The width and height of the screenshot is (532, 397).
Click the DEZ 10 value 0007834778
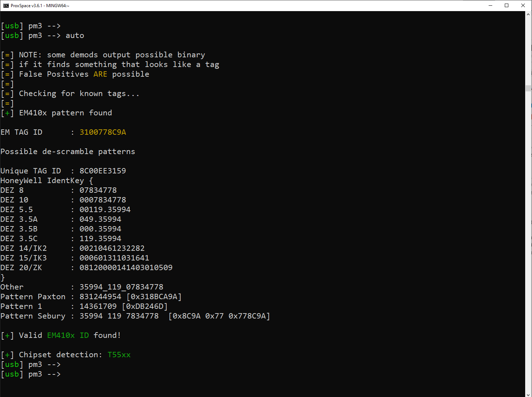(x=103, y=200)
